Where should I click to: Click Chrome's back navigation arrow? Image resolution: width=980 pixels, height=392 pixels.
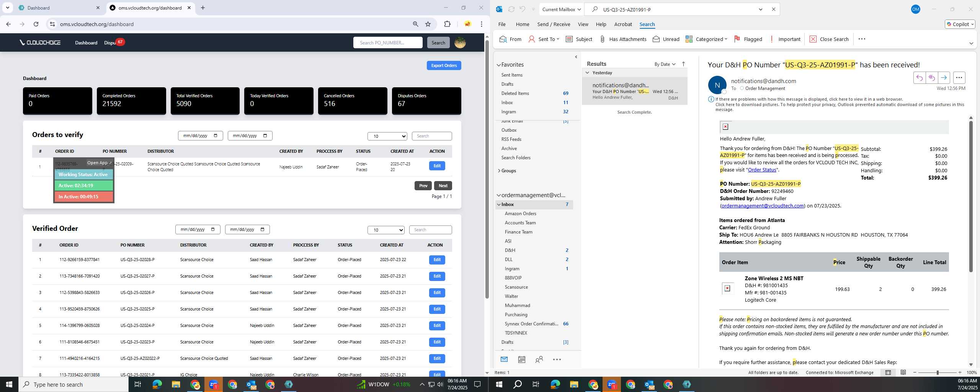(8, 24)
